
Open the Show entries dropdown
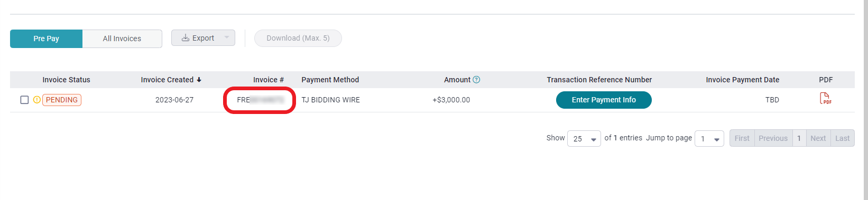(x=584, y=139)
